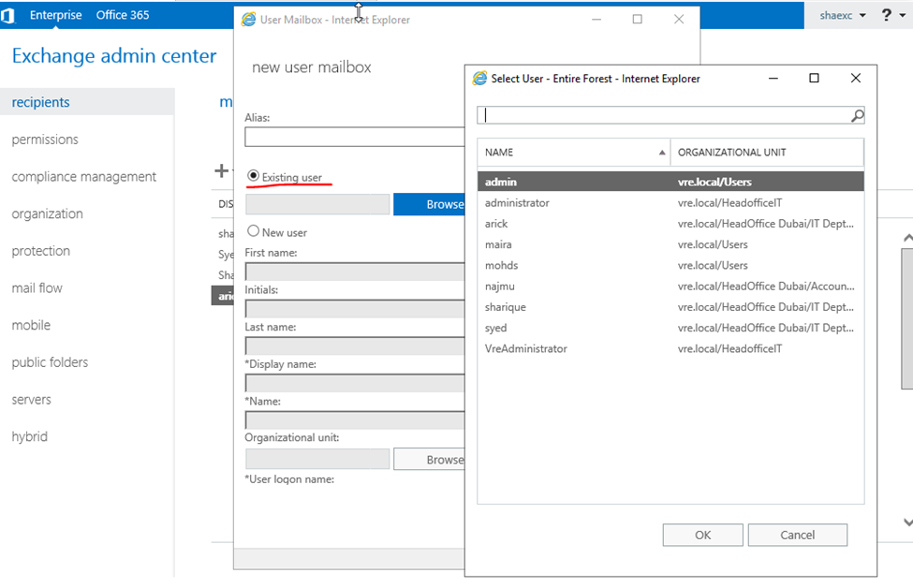Click OK in Select User dialog
Screen dimensions: 913x588
[x=702, y=535]
